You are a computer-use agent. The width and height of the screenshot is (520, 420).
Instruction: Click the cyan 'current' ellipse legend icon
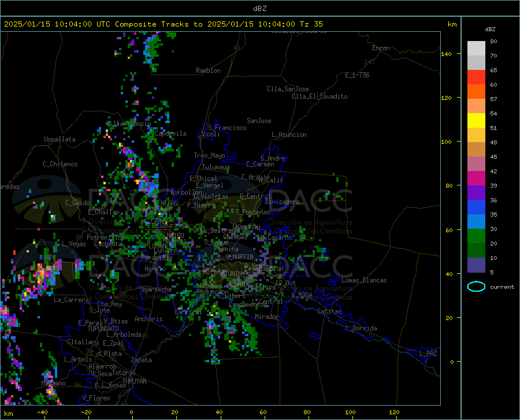476,287
